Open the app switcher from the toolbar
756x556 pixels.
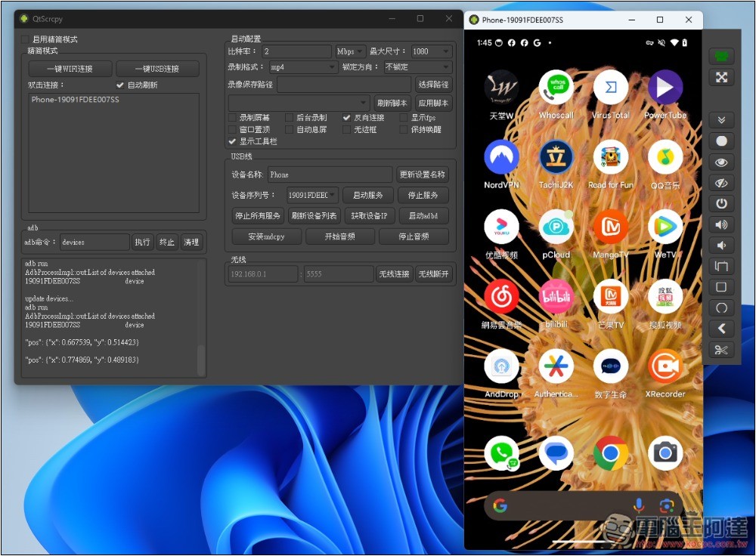click(721, 266)
